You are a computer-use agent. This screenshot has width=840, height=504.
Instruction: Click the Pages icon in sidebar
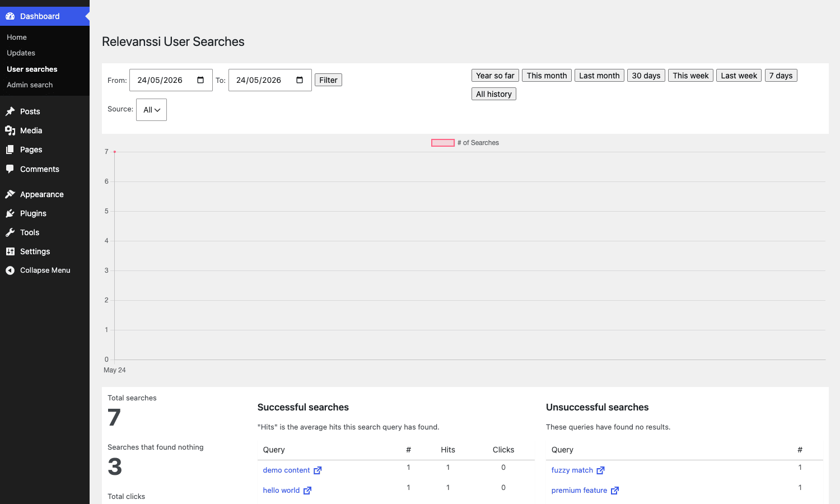[x=10, y=150]
